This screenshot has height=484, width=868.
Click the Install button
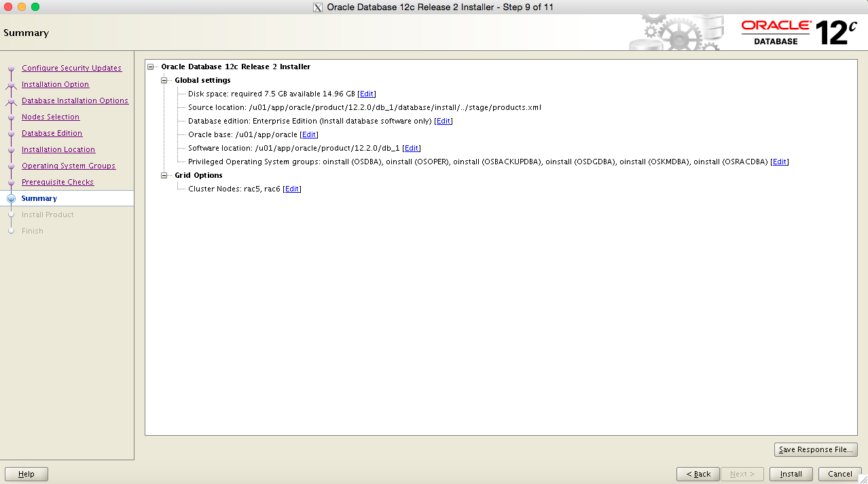(791, 474)
